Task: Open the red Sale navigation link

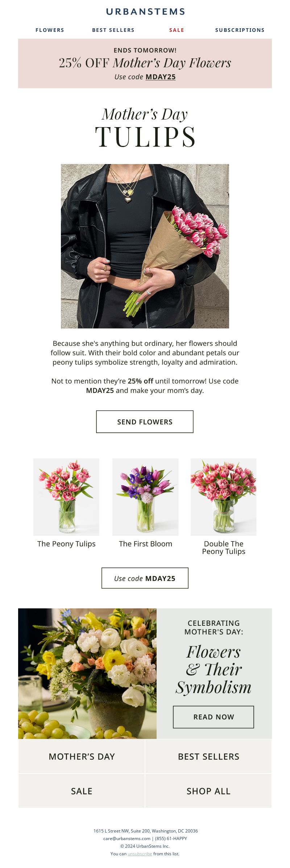Action: click(177, 30)
